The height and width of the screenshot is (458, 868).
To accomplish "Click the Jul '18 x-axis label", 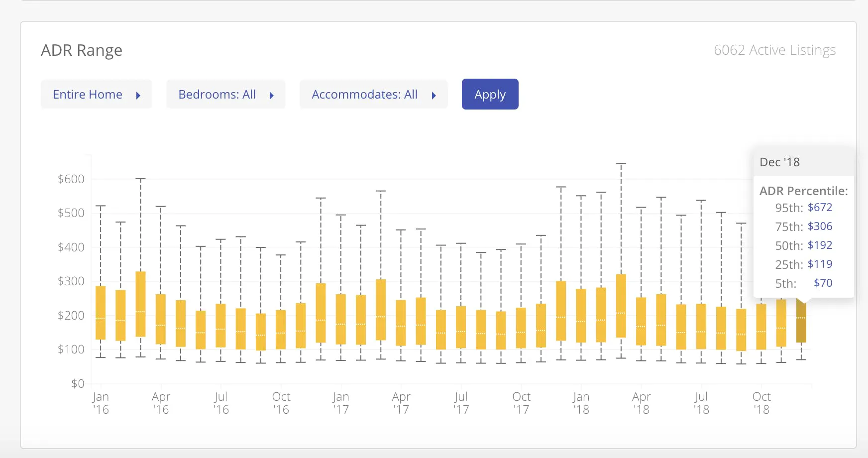I will [702, 403].
